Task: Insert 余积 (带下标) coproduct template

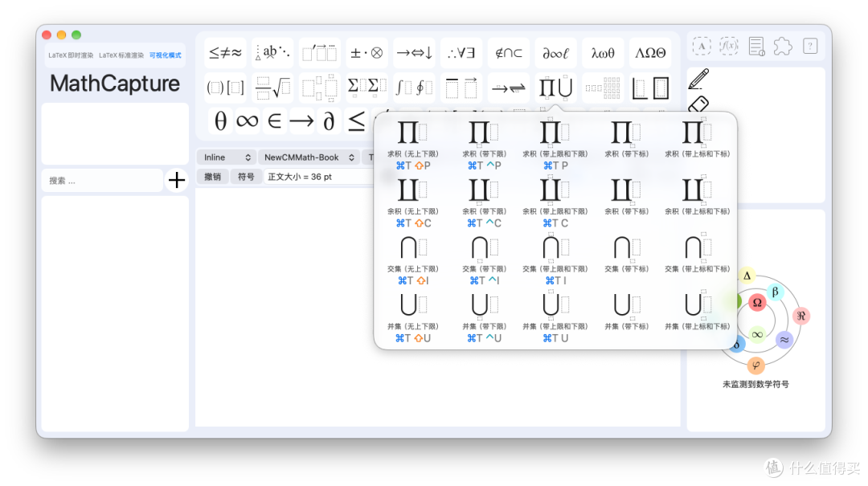Action: point(627,198)
